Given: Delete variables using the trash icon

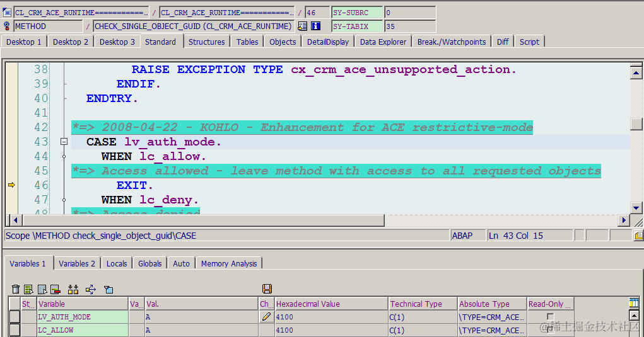Looking at the screenshot, I should [16, 290].
